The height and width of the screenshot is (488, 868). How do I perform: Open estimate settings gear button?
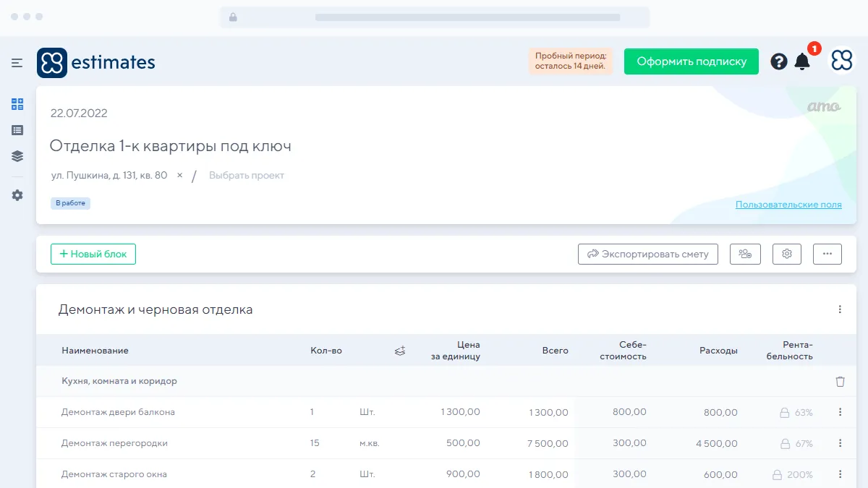point(787,254)
